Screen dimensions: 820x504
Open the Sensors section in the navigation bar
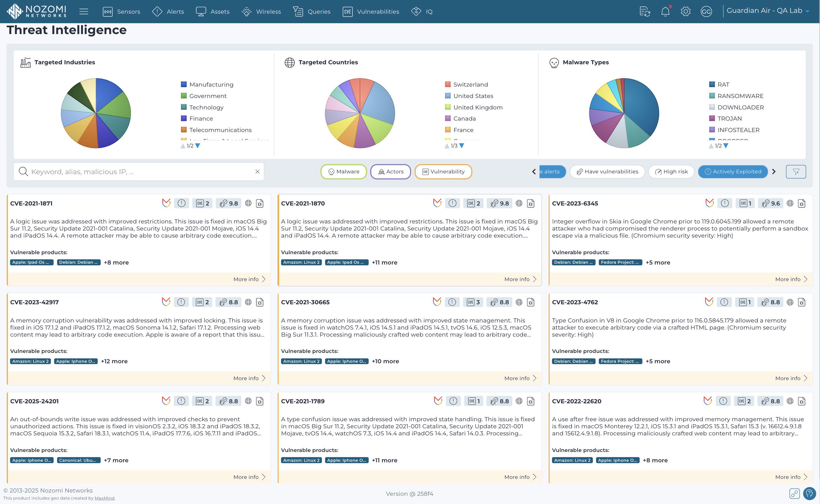122,11
